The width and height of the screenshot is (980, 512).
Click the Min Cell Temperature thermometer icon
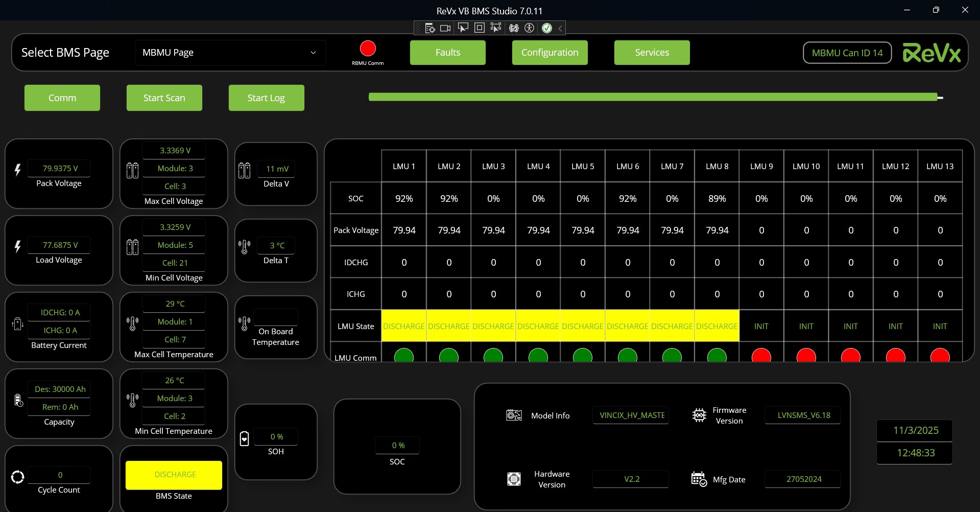(x=132, y=400)
